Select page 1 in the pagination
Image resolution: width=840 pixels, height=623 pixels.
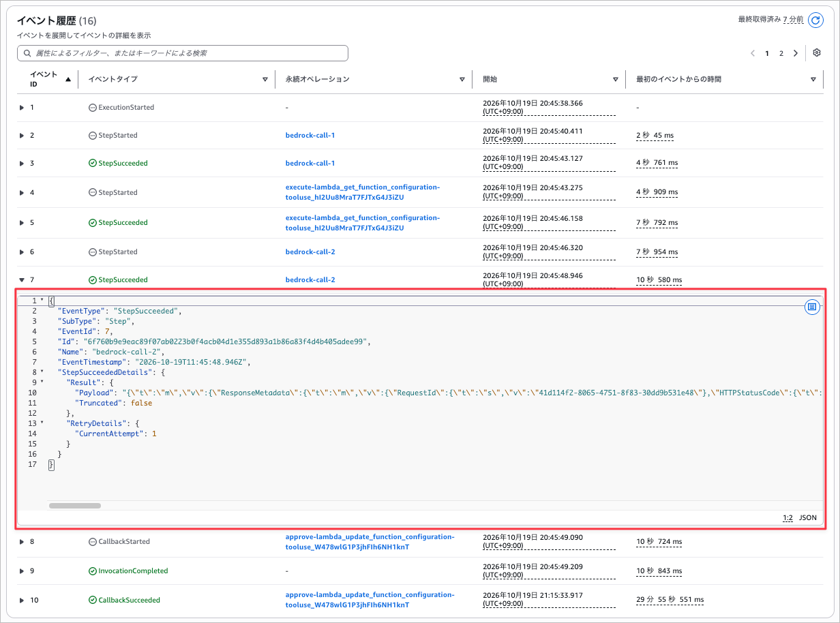pyautogui.click(x=767, y=53)
